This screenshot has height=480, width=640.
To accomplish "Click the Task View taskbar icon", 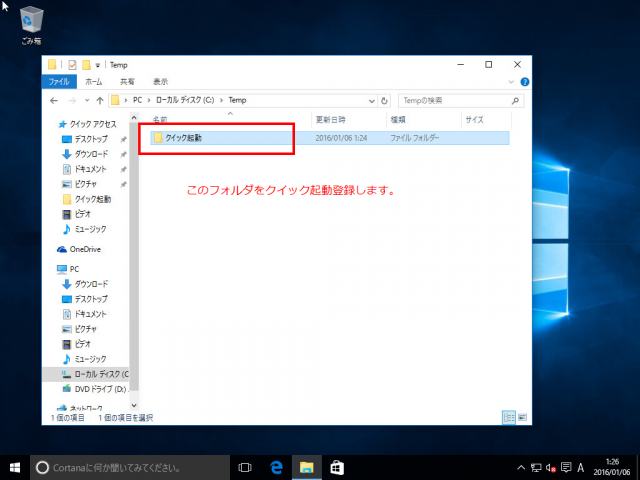I will (245, 467).
